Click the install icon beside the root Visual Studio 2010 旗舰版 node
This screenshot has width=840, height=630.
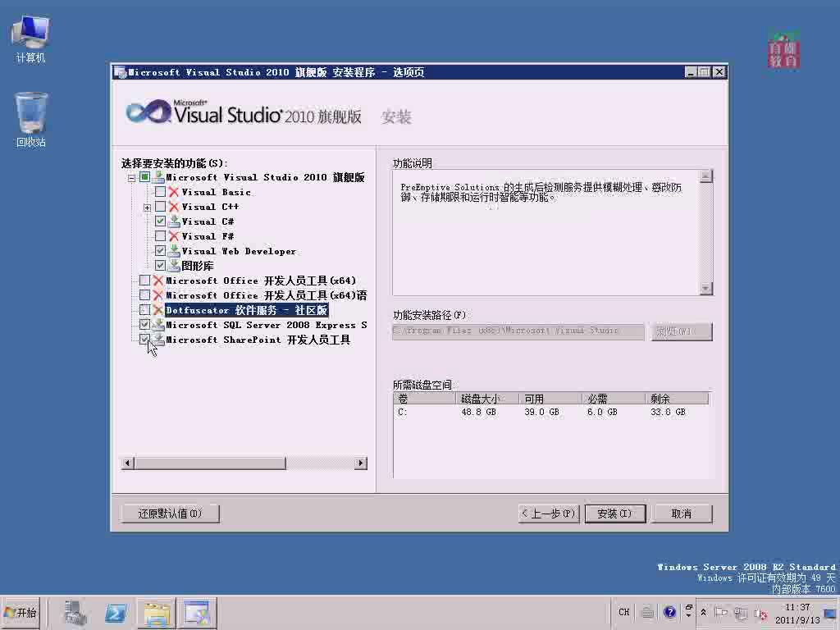158,177
